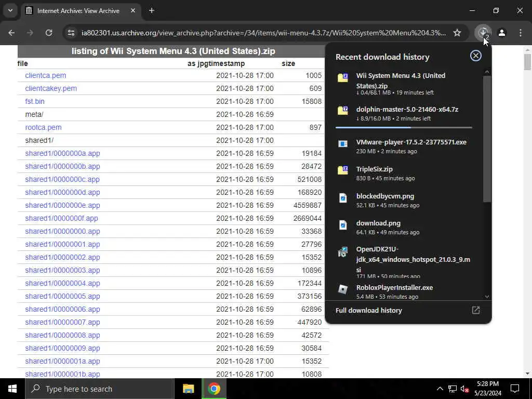The image size is (532, 399).
Task: Click the page vertical scrollbar thumb
Action: pos(527,62)
